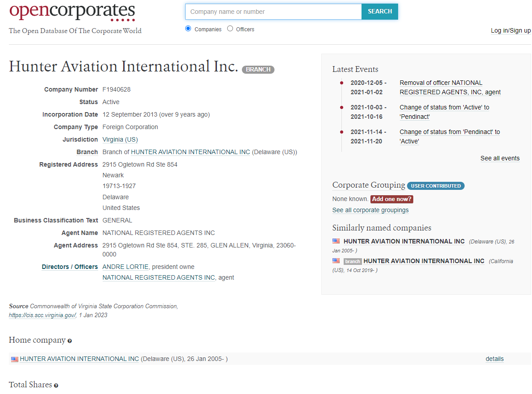Click the BRANCH badge next to company title
This screenshot has width=532, height=394.
(x=258, y=69)
